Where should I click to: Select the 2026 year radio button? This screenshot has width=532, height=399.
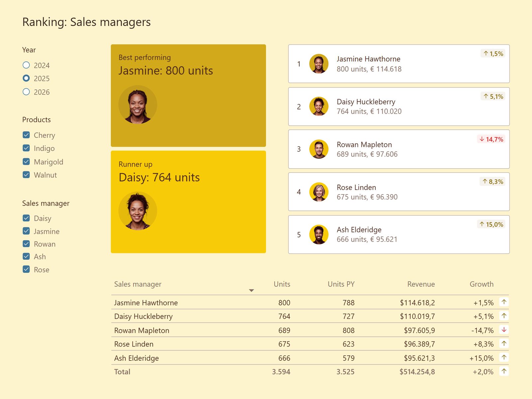pos(26,92)
